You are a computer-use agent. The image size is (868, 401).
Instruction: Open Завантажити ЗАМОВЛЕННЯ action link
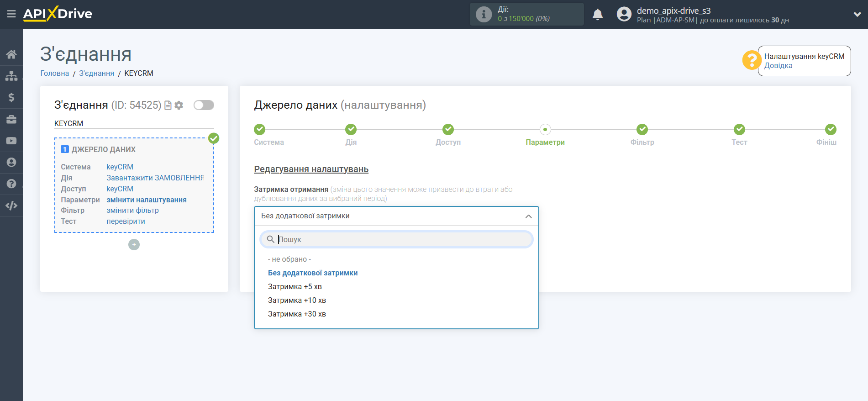[155, 178]
